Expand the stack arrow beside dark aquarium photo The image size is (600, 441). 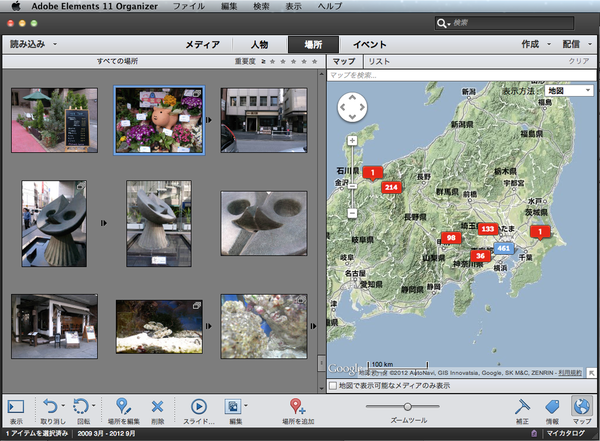(209, 326)
